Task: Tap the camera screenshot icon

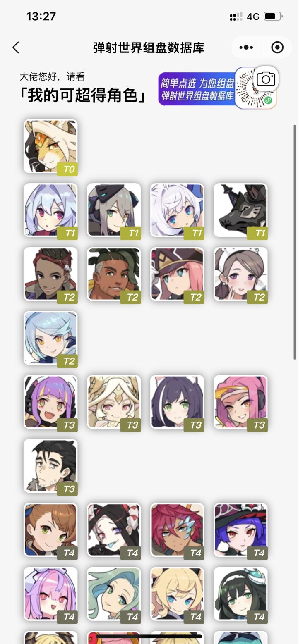Action: tap(266, 79)
